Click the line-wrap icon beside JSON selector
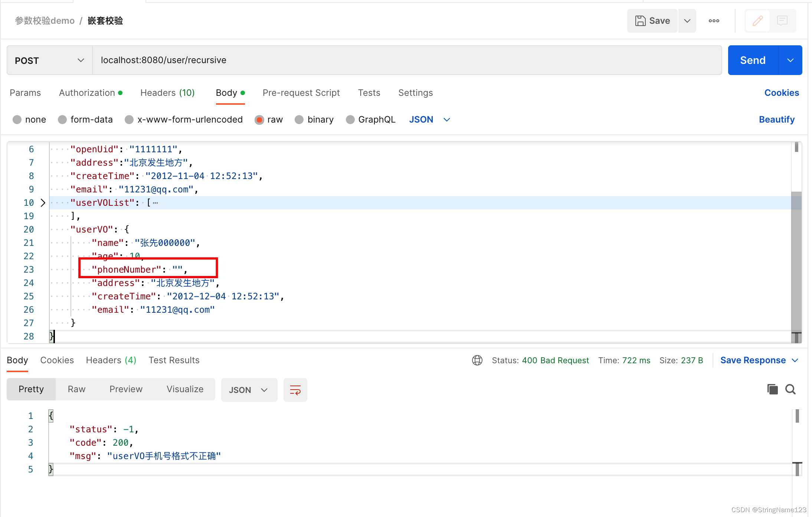Viewport: 812px width, 517px height. (x=295, y=390)
